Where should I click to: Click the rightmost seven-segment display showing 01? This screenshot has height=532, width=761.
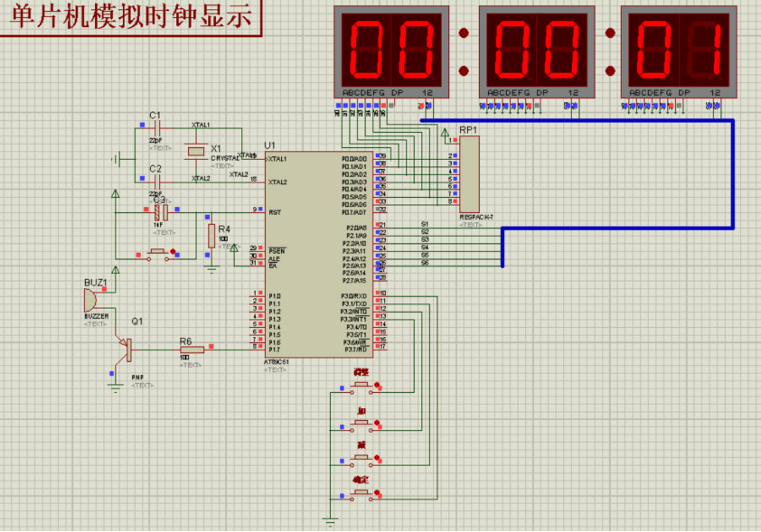pos(679,50)
